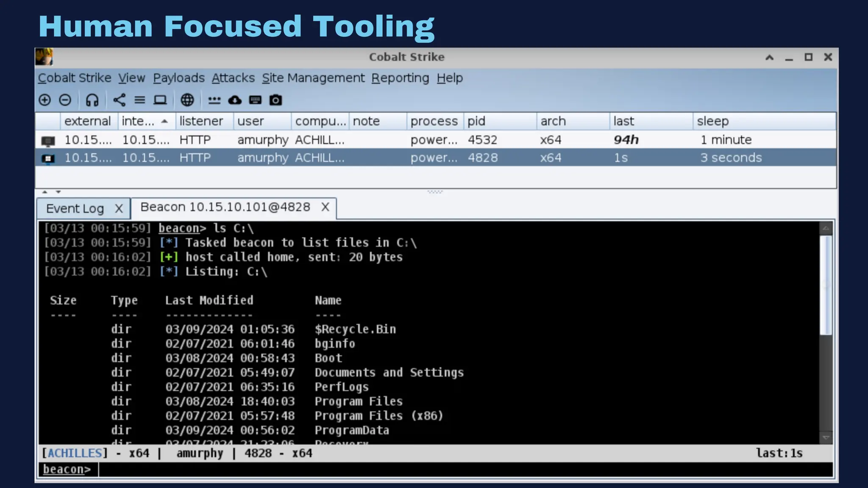
Task: Expand top pane with split-pane down arrow
Action: pos(58,192)
